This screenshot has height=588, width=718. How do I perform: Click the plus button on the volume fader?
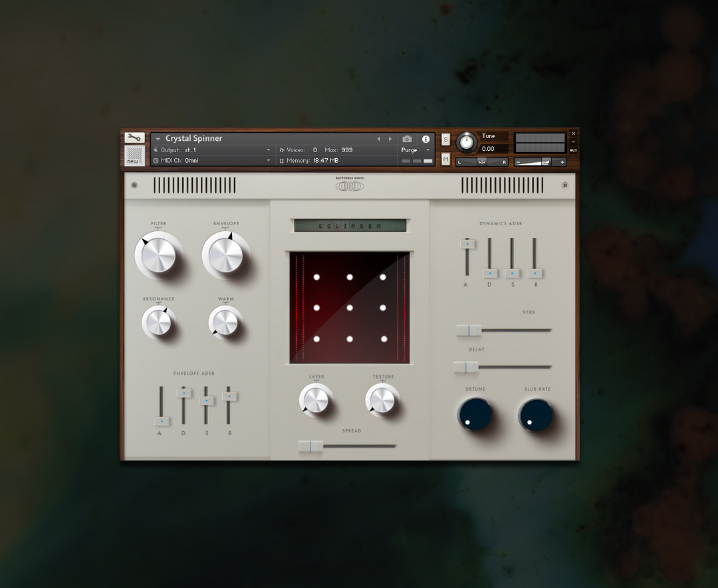tap(562, 161)
